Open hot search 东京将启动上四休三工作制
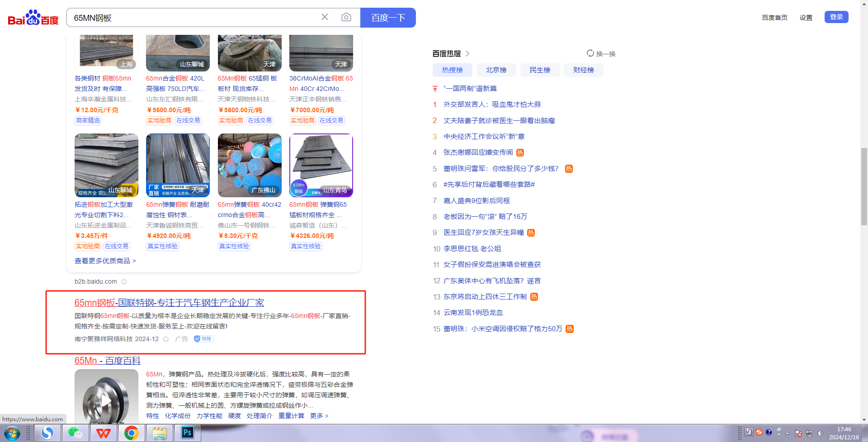868x442 pixels. (485, 297)
